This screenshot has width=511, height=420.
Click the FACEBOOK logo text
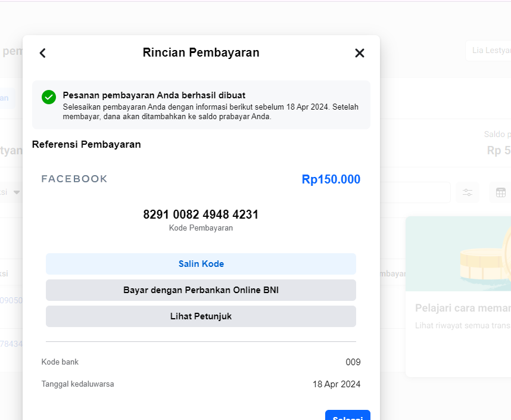pos(74,179)
